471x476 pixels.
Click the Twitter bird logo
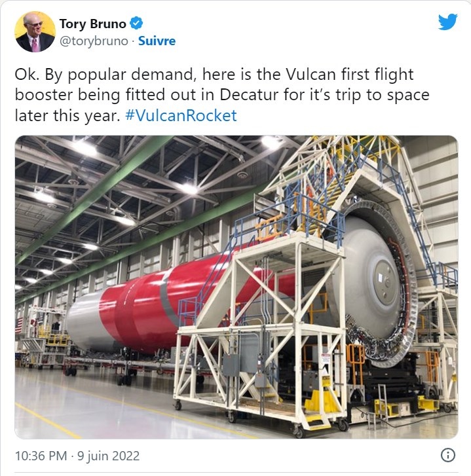[x=447, y=22]
